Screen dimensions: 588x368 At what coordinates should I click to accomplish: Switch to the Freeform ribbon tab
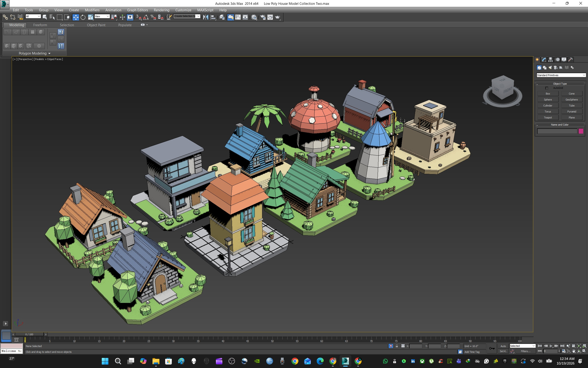pyautogui.click(x=40, y=25)
